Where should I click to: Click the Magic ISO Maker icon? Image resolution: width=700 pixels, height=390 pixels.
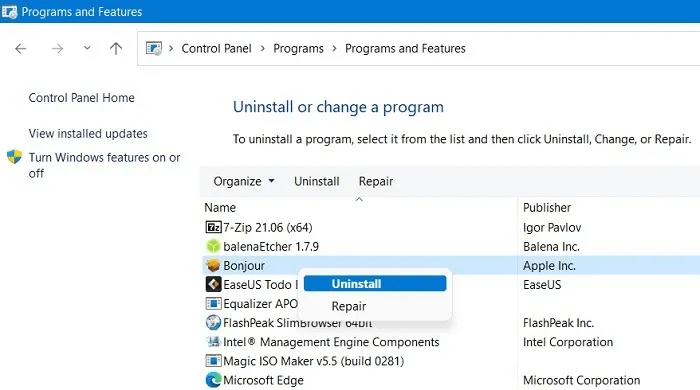click(x=213, y=361)
